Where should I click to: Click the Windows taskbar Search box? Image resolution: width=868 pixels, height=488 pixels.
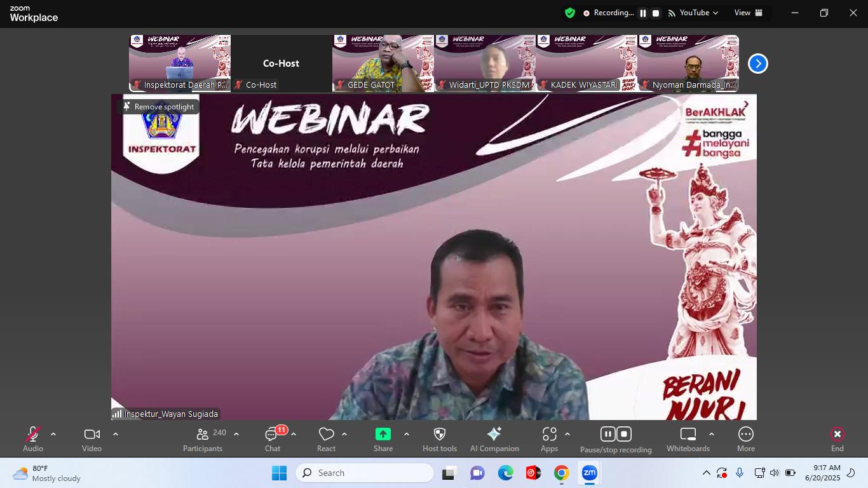tap(365, 473)
